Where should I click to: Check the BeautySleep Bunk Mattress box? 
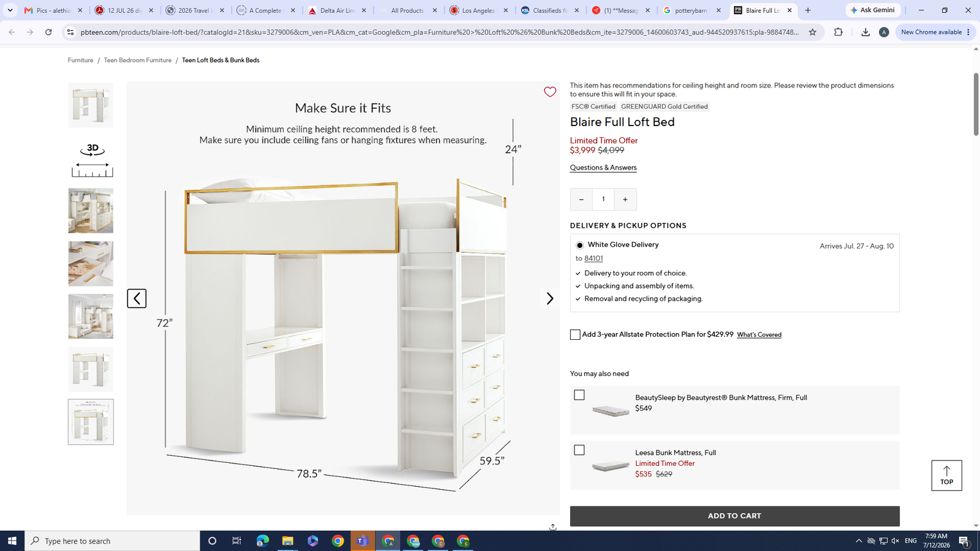pos(579,395)
